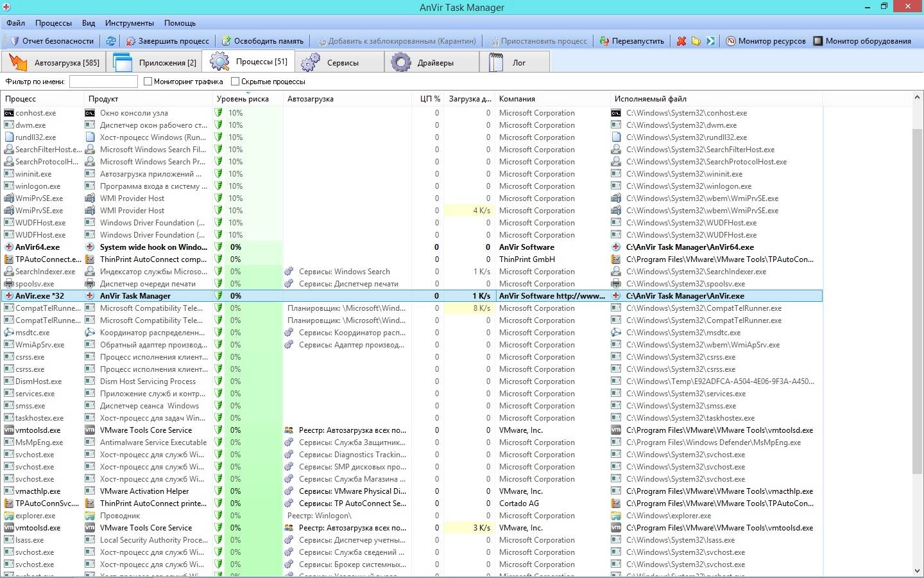Open the Процессы menu in the menu bar

coord(53,23)
